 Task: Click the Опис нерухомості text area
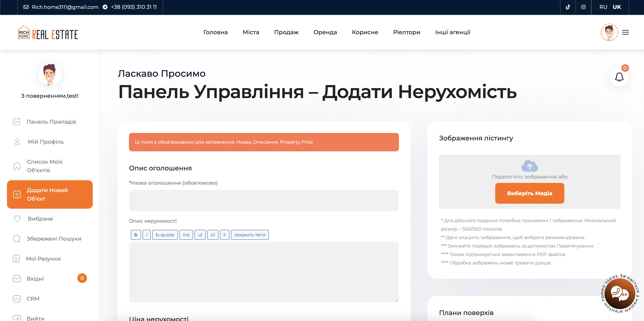(x=263, y=272)
